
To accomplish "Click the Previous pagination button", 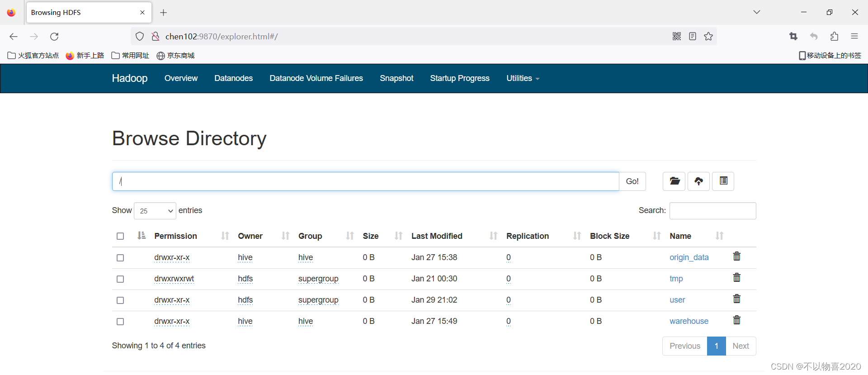I will [685, 346].
